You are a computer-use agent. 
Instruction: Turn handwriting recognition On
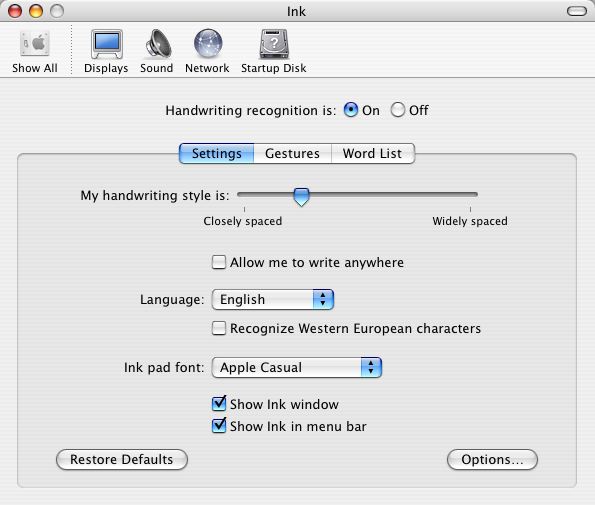coord(351,110)
